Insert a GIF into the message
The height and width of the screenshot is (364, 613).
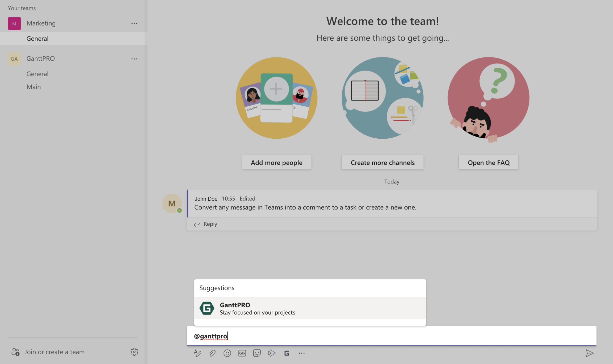[242, 353]
